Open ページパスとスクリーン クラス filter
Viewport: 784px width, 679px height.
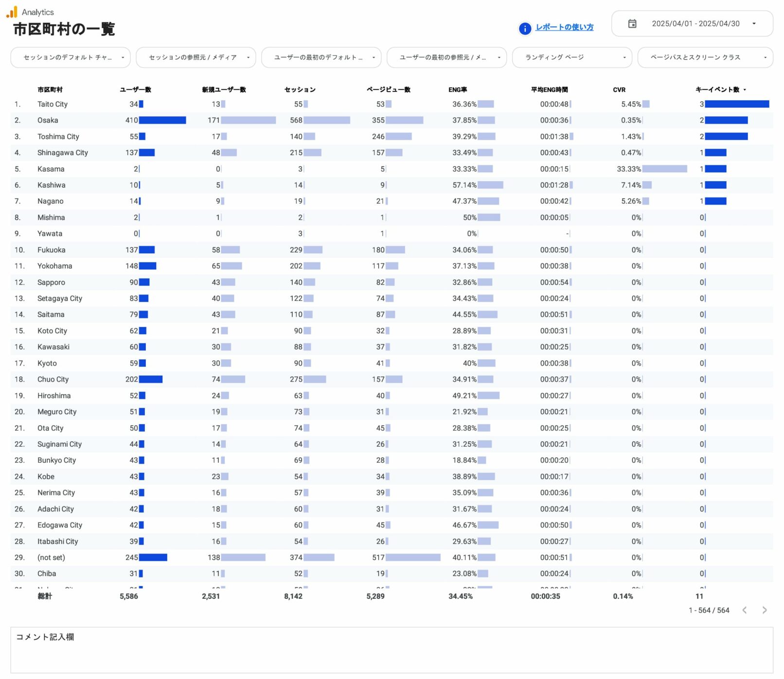tap(705, 57)
